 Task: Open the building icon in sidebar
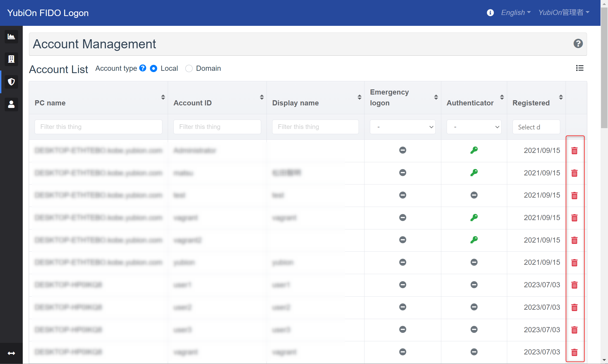(x=11, y=59)
